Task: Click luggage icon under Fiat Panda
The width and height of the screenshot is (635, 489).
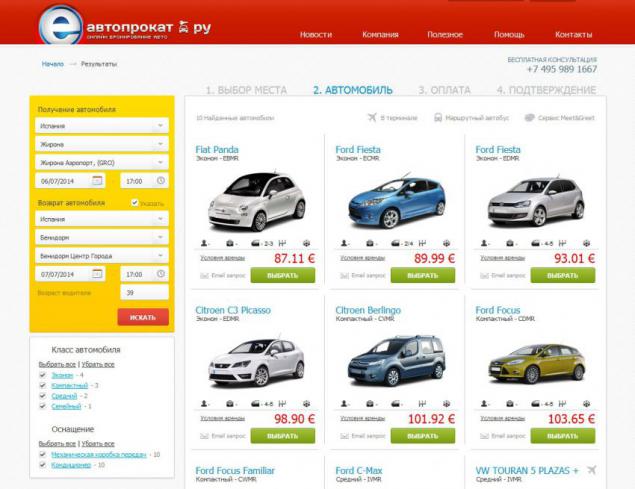Action: click(x=230, y=243)
